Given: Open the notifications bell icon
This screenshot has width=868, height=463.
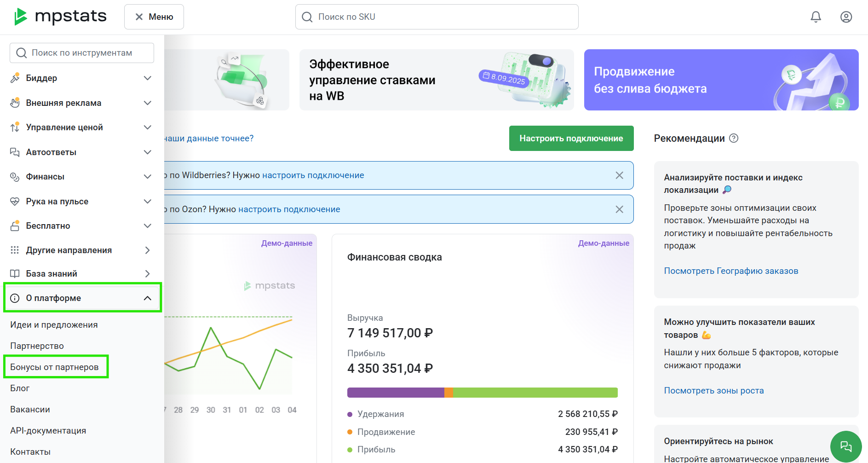Looking at the screenshot, I should 816,17.
